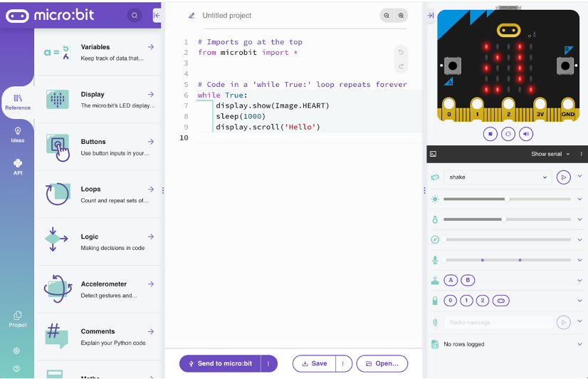Viewport: 588px width, 379px height.
Task: Adjust the microphone sound level slider
Action: click(x=507, y=259)
